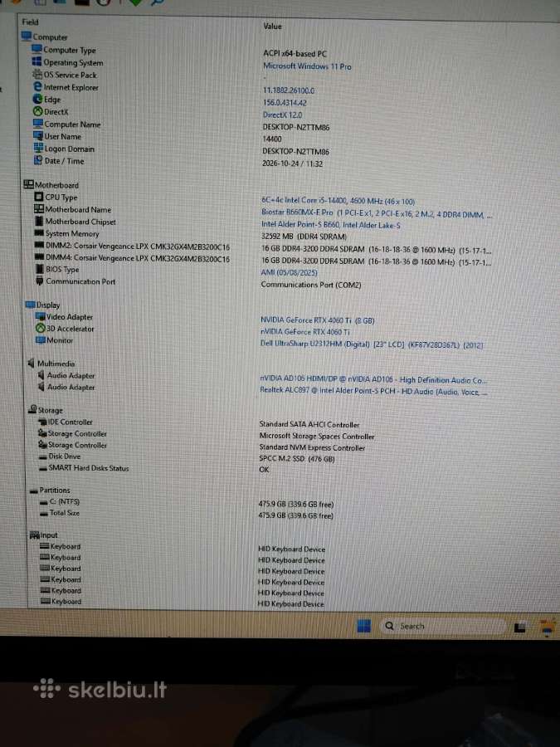
Task: Click the Date / Time row icon
Action: click(x=38, y=160)
